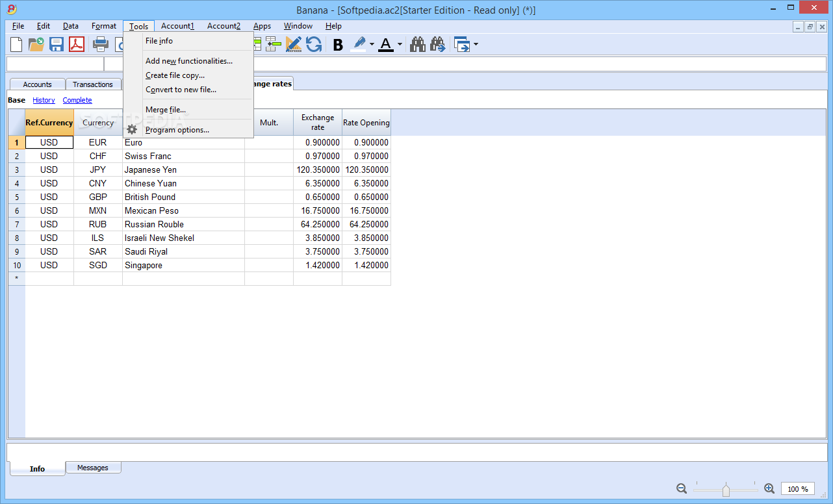Open the Complete view link
The image size is (833, 504).
click(77, 100)
